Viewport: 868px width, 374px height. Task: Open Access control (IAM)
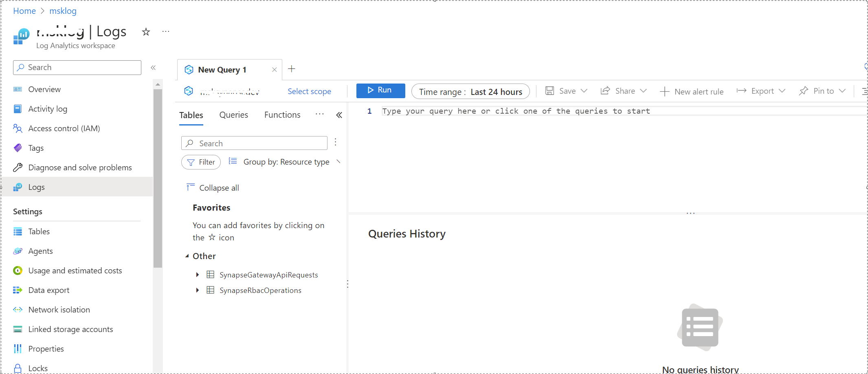(x=64, y=128)
